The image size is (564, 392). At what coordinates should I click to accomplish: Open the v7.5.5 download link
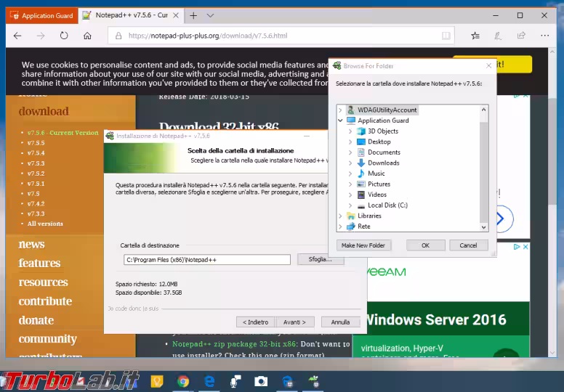tap(36, 143)
